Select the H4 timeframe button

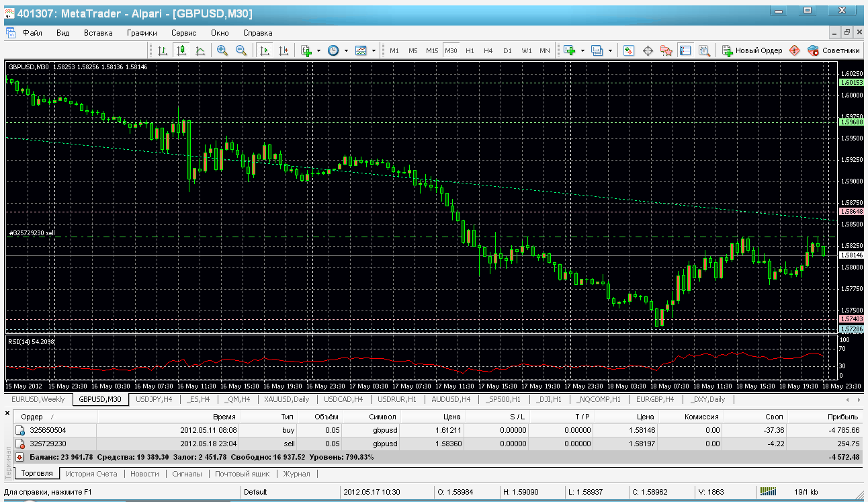click(488, 50)
